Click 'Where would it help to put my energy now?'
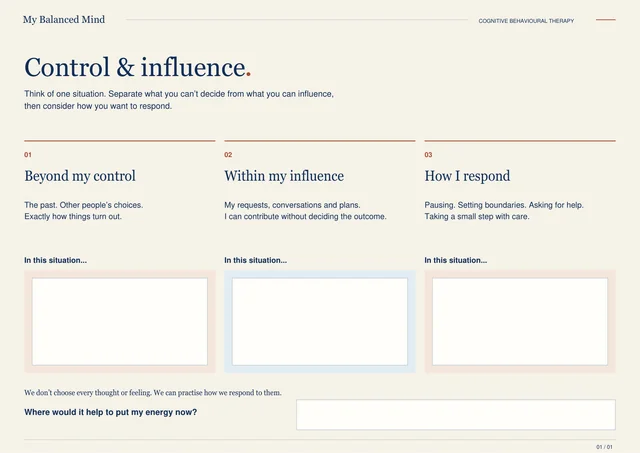 point(111,412)
